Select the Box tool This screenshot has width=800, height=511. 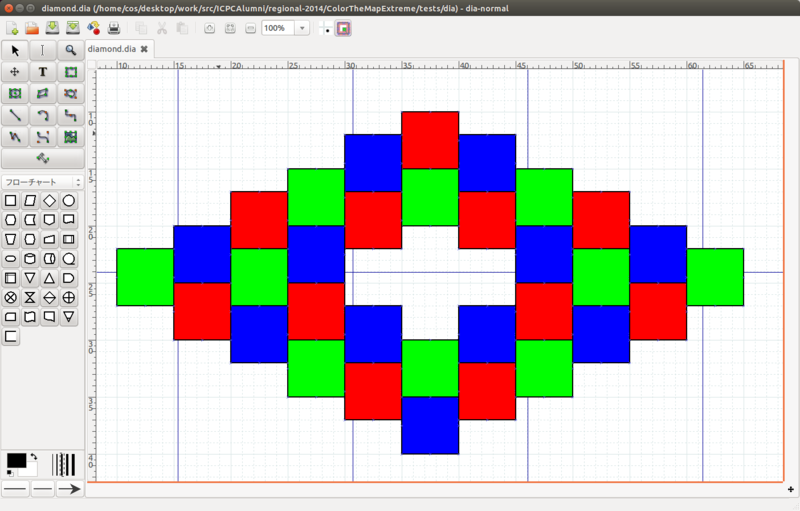pyautogui.click(x=70, y=72)
